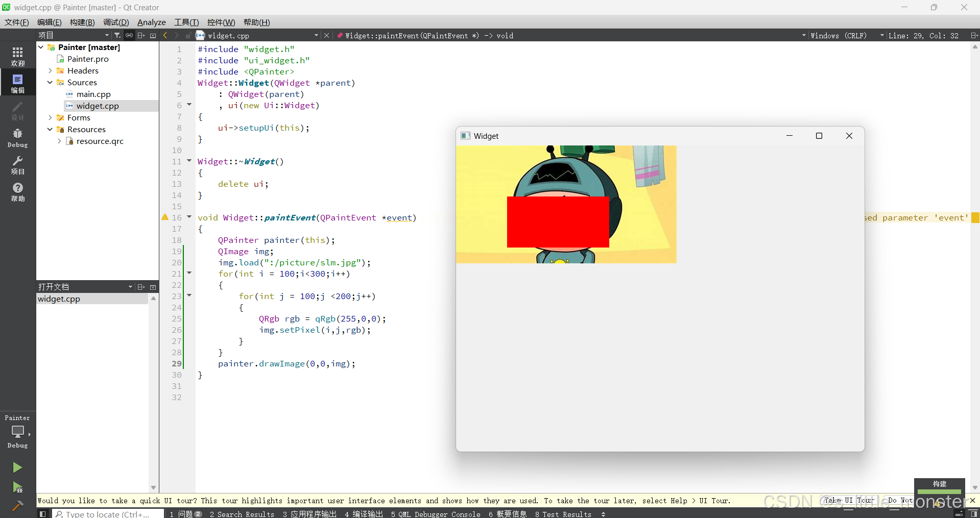Build project with the hammer icon

(17, 506)
